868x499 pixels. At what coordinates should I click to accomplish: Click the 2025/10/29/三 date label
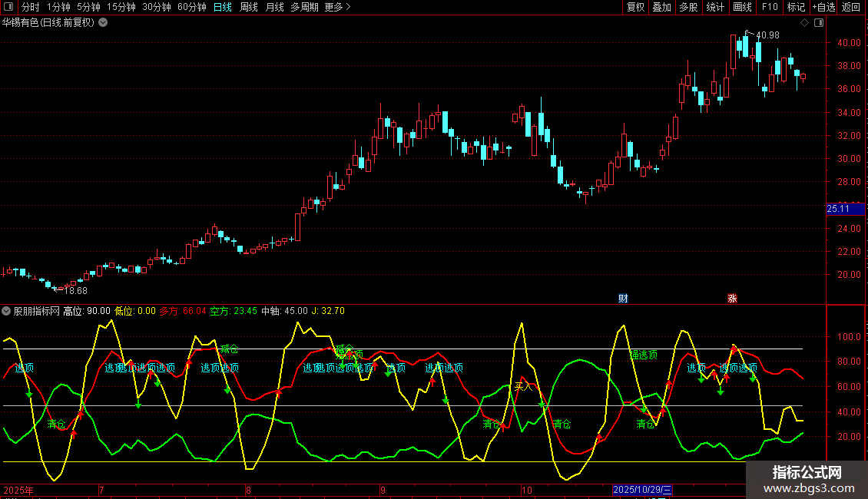point(642,490)
